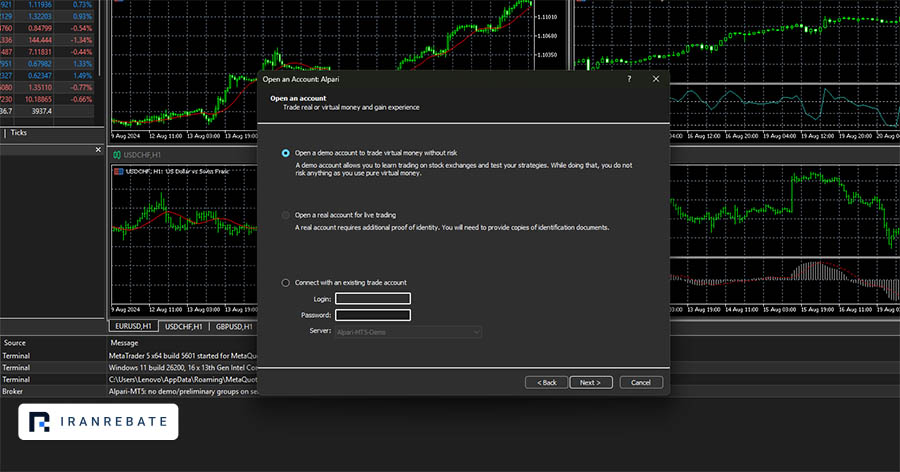
Task: Switch to the USDCHF,H1 chart tab
Action: (184, 327)
